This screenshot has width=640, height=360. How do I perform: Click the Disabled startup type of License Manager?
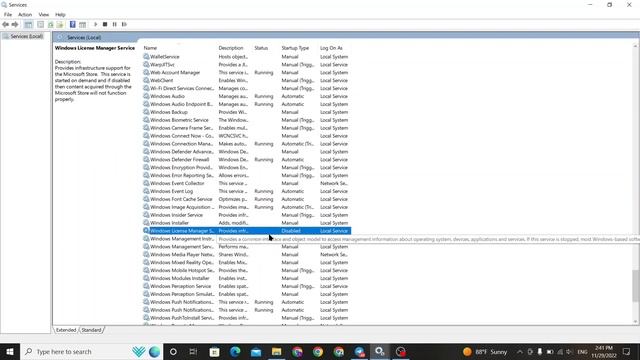pos(291,231)
